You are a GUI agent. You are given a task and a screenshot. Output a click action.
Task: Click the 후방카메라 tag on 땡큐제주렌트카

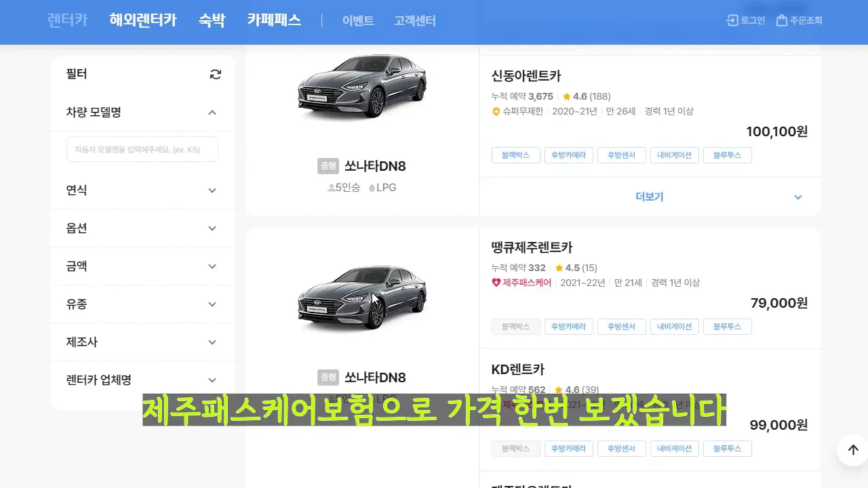coord(569,327)
